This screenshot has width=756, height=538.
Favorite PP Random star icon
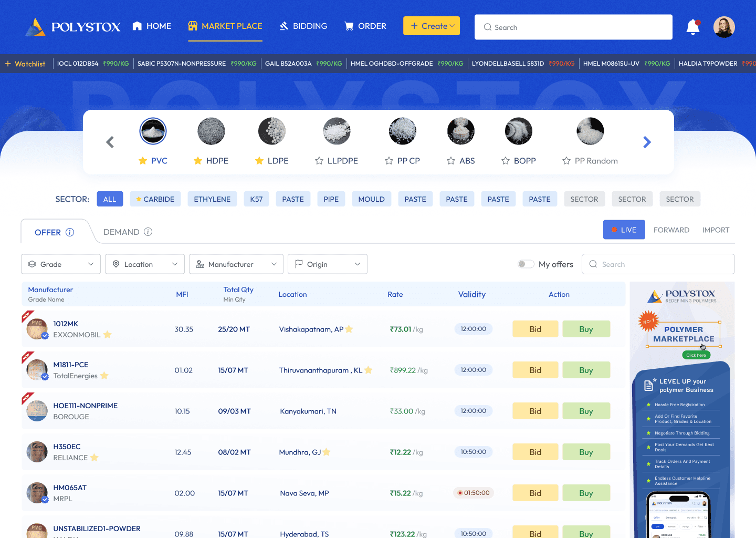[566, 161]
